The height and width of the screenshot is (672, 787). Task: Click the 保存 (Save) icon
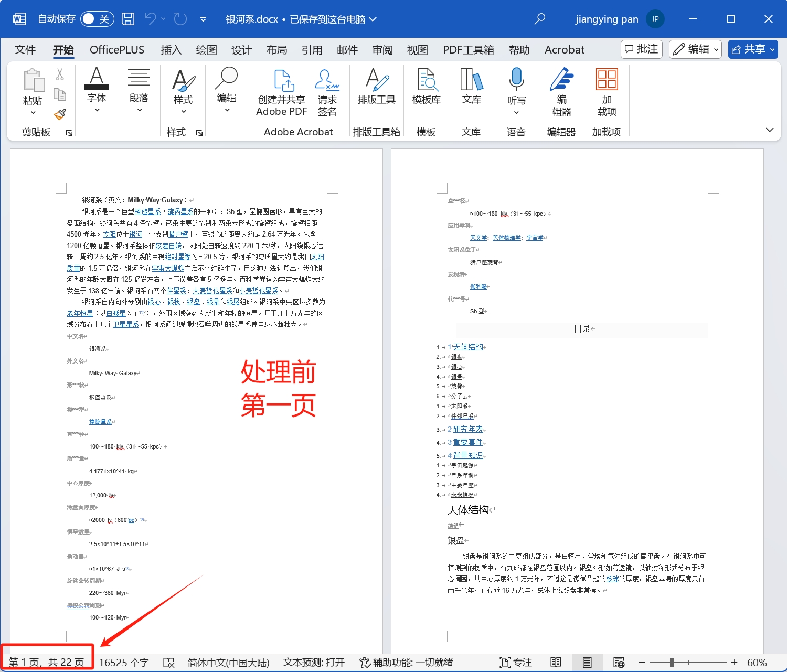[x=127, y=18]
